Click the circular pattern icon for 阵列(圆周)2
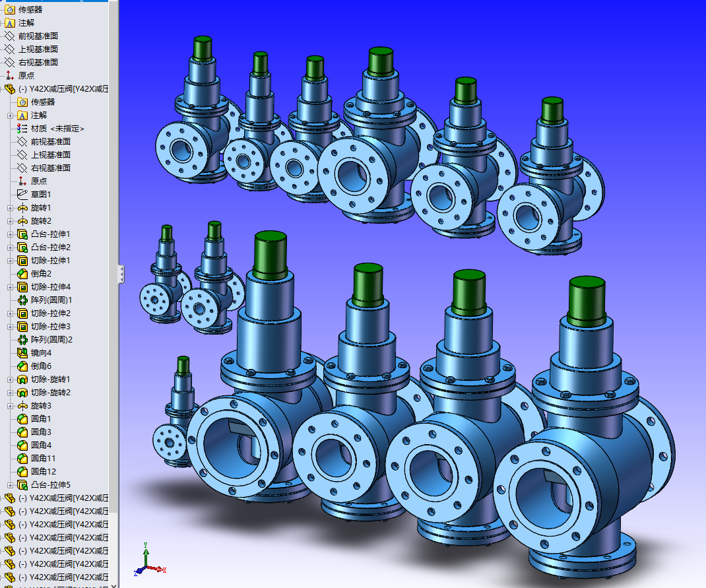This screenshot has height=588, width=706. coord(22,340)
